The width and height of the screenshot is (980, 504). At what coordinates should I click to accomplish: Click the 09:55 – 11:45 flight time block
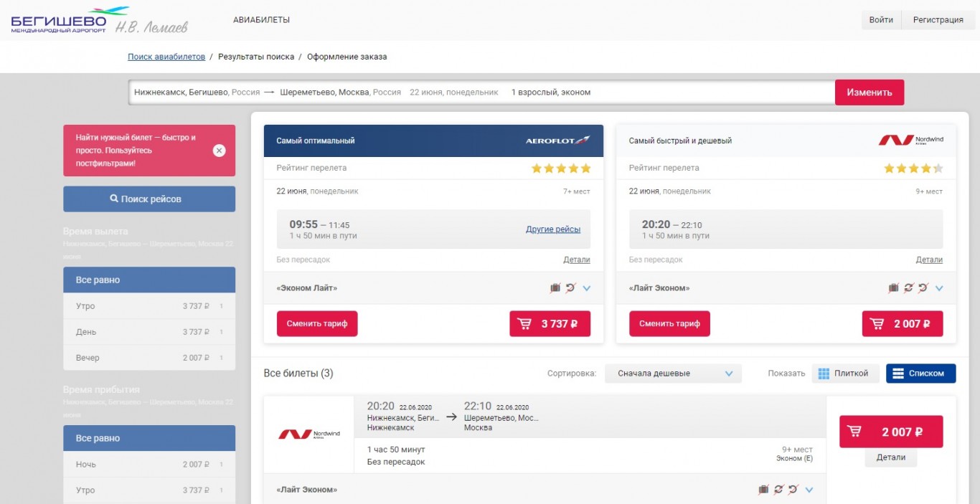pos(433,229)
